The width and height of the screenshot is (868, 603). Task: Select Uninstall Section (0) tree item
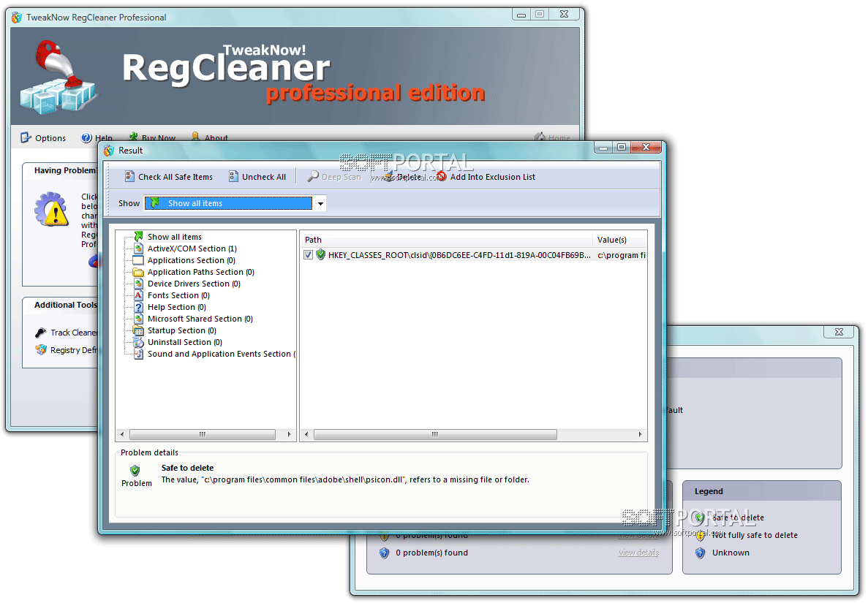(x=185, y=343)
